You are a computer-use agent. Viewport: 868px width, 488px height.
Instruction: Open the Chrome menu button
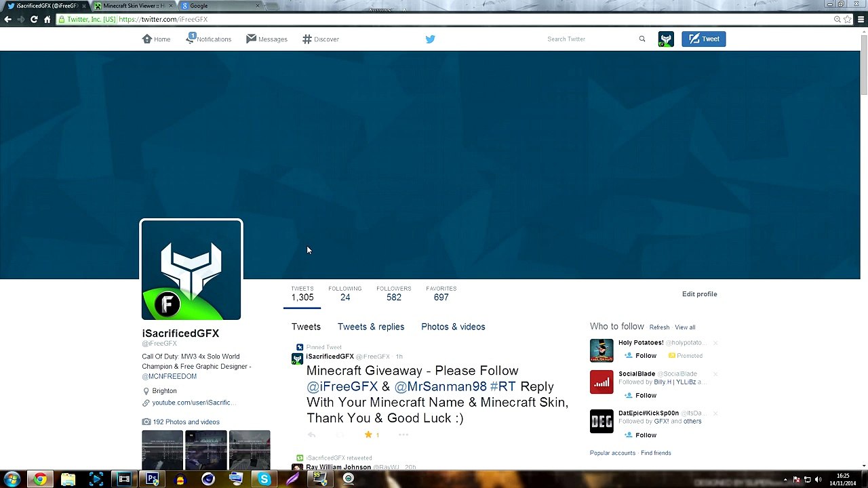point(861,20)
